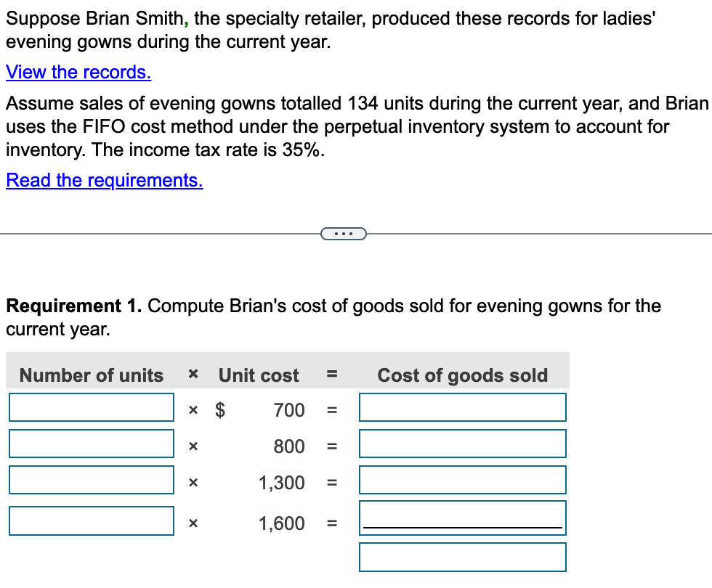Click the Cost of goods sold field beside $800

click(462, 443)
